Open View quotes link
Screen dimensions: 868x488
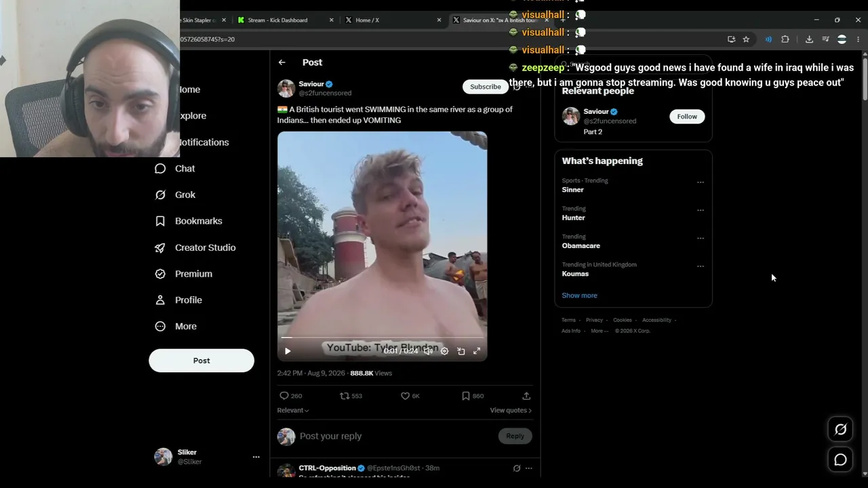[x=511, y=410]
